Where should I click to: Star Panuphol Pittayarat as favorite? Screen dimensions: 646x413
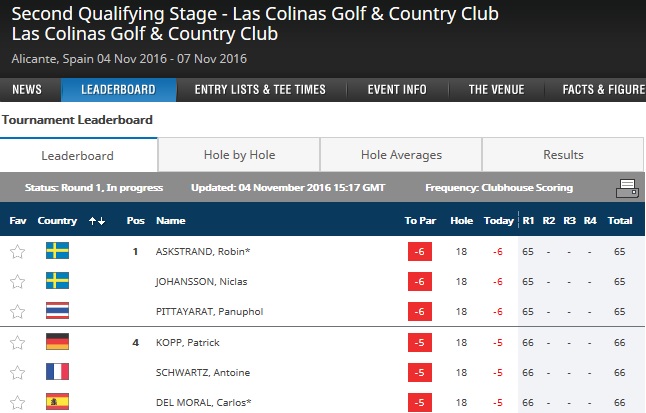[x=17, y=311]
